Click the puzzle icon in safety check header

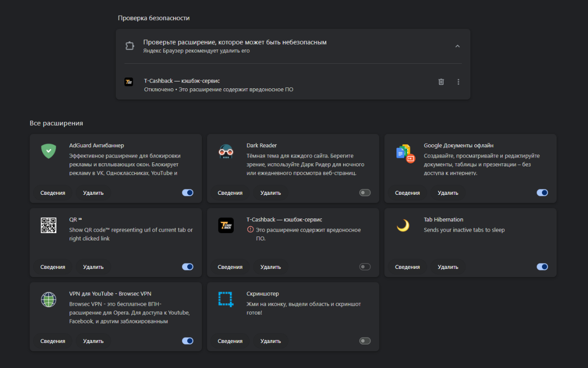(129, 46)
